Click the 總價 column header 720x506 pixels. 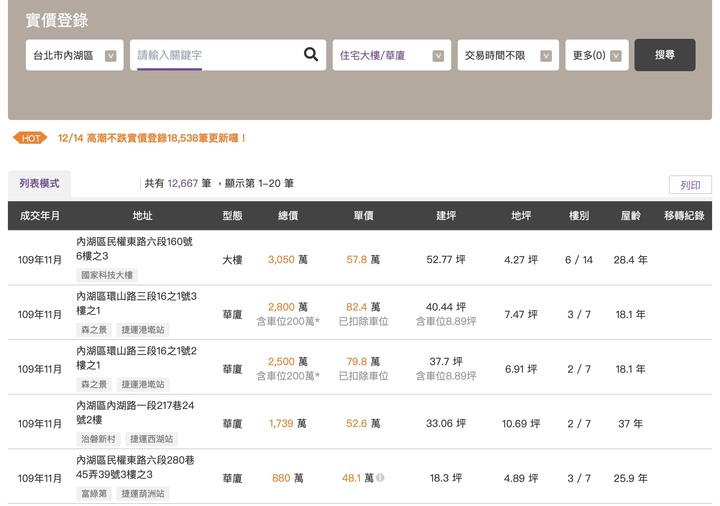(288, 216)
